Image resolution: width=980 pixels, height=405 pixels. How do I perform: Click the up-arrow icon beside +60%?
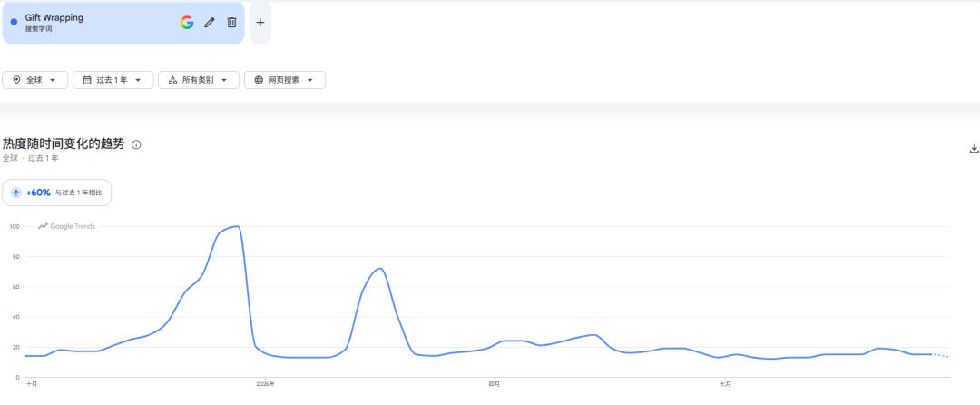16,193
